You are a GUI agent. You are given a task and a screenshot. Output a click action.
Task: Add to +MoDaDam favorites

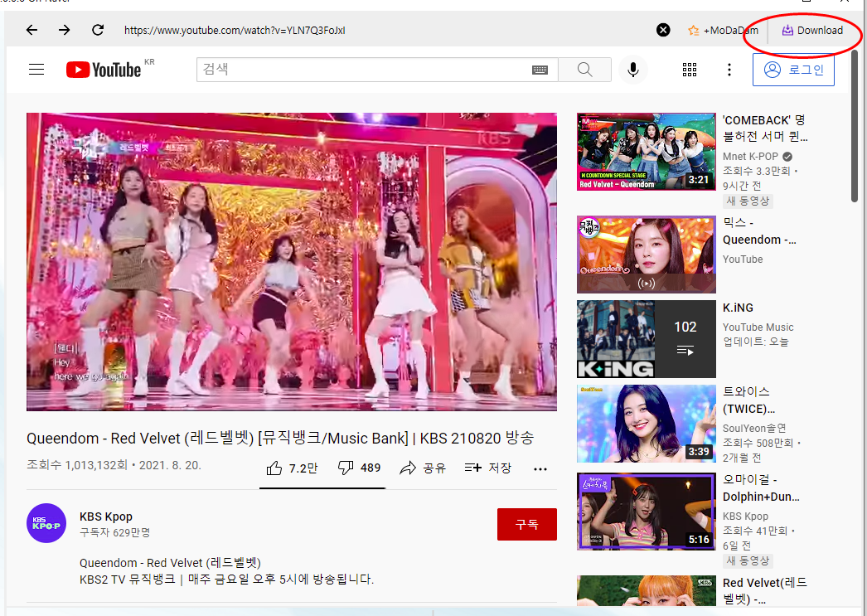pos(724,31)
